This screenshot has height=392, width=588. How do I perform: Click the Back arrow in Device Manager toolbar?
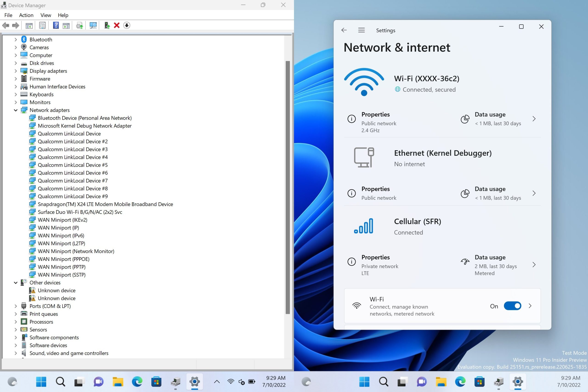(6, 25)
